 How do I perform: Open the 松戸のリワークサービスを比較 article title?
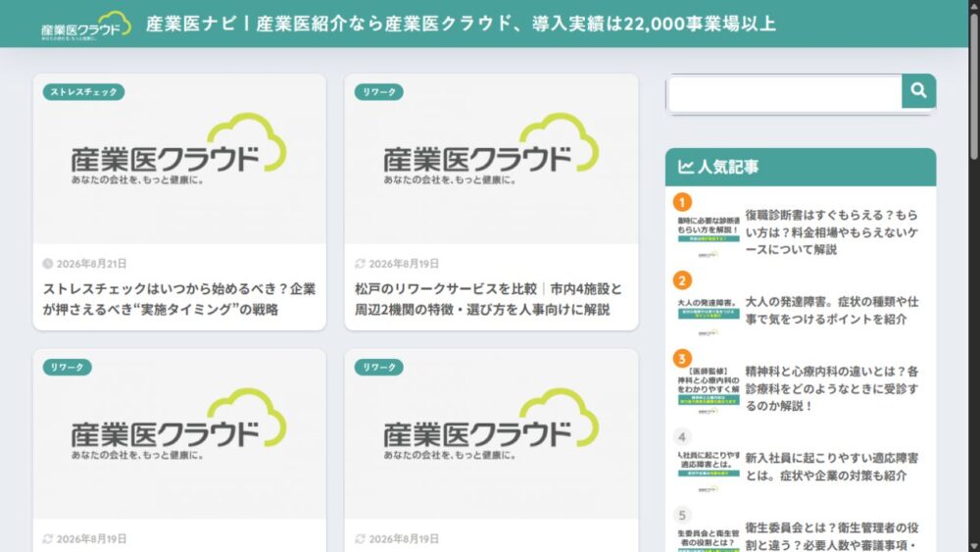point(489,299)
